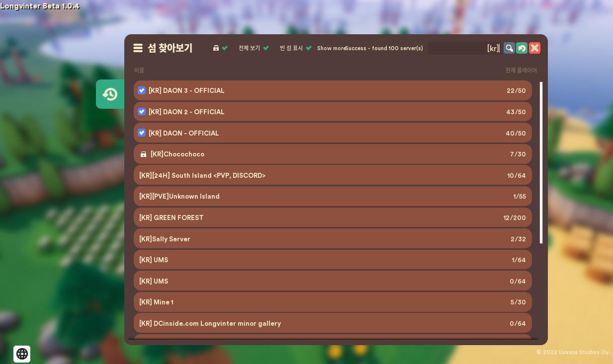This screenshot has width=613, height=364.
Task: Open the hamburger menu beside 섬 찾아보기
Action: [138, 48]
